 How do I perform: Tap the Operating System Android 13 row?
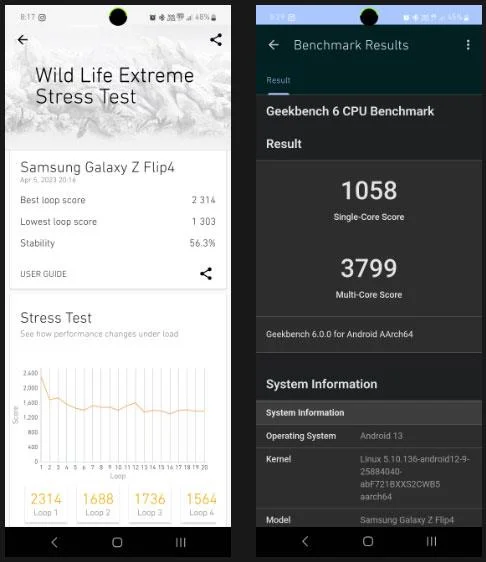(369, 436)
